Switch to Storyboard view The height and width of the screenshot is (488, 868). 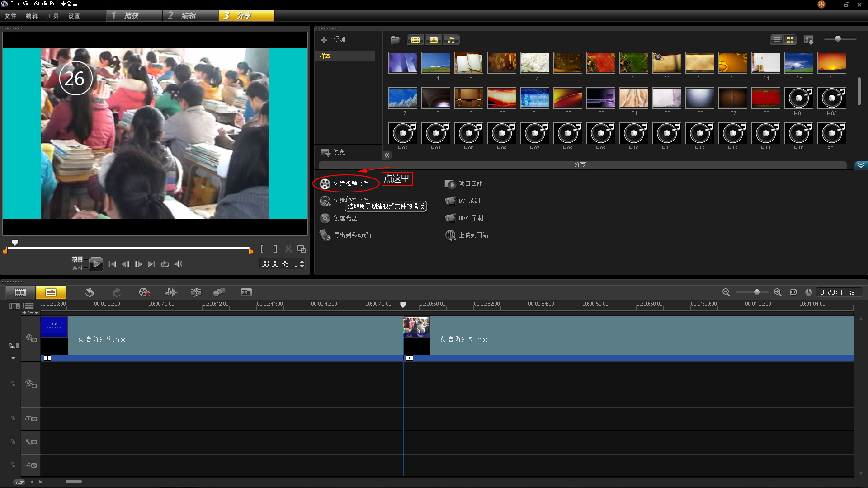coord(20,292)
